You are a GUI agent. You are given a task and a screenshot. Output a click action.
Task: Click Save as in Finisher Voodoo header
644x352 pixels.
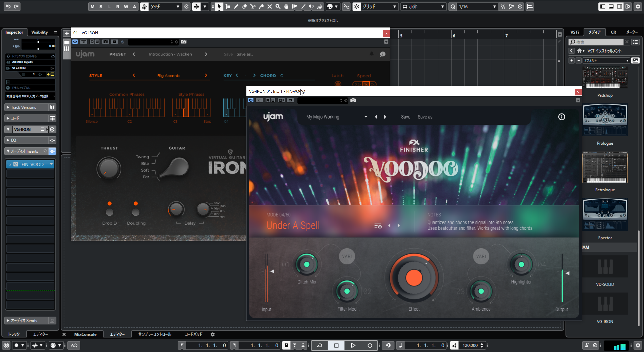425,117
